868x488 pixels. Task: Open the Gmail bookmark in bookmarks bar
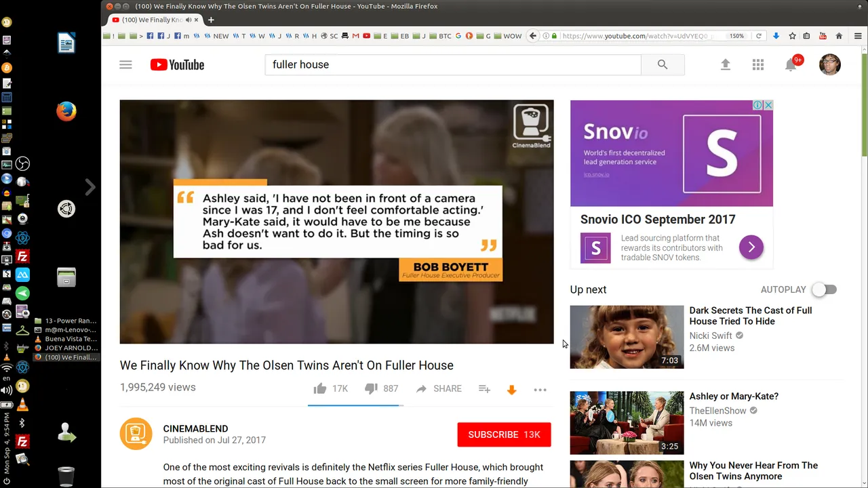(356, 36)
